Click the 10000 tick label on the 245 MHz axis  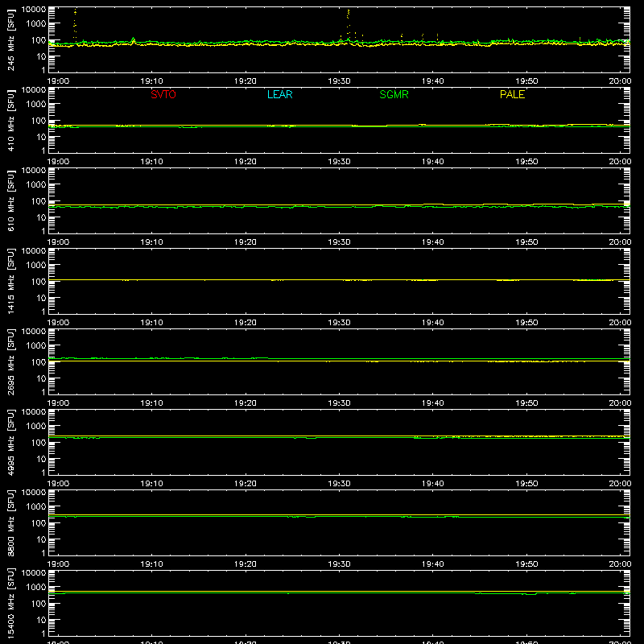[x=34, y=10]
